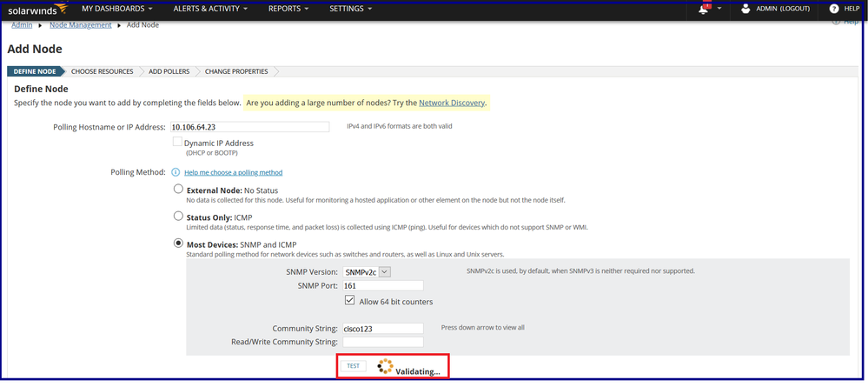The width and height of the screenshot is (868, 387).
Task: Select the Change Properties wizard step
Action: [x=236, y=71]
